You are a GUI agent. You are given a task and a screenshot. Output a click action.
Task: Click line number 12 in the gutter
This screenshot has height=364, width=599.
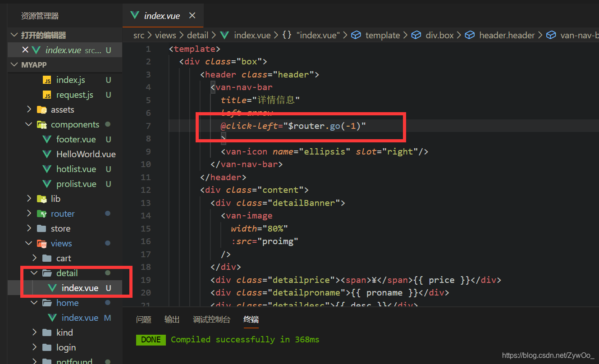point(146,190)
